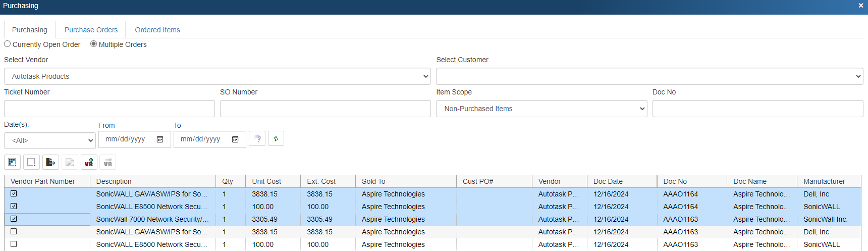Open the To date calendar picker
This screenshot has width=868, height=251.
pos(235,139)
